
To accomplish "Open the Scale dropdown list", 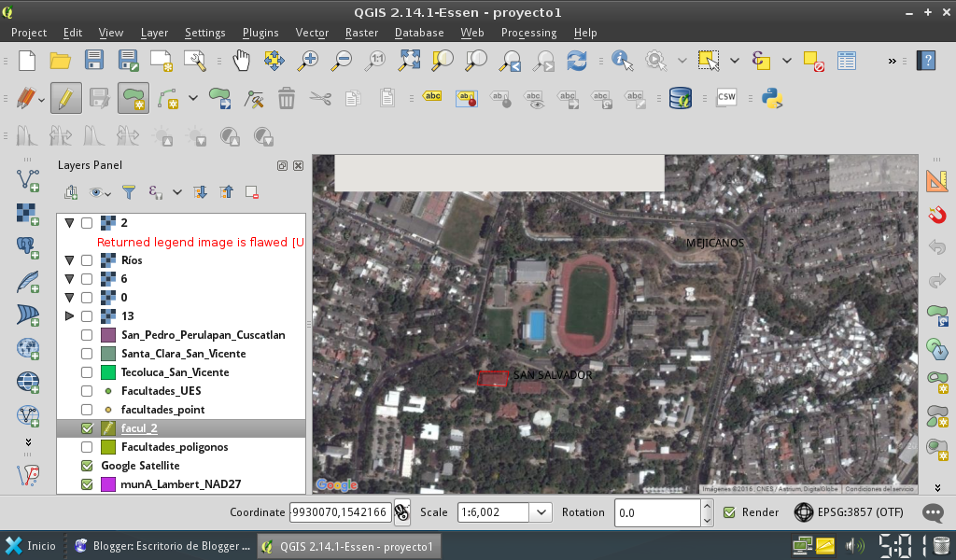I will [x=541, y=512].
